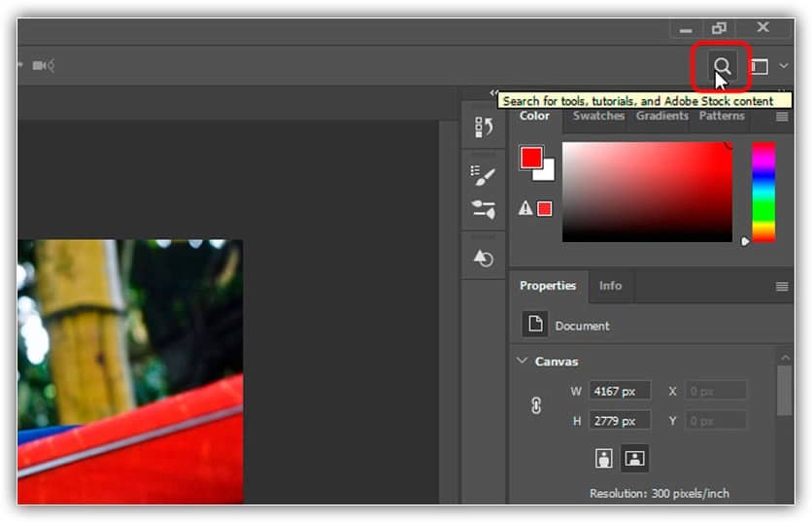Switch to the Color tab
The height and width of the screenshot is (523, 812).
tap(534, 116)
